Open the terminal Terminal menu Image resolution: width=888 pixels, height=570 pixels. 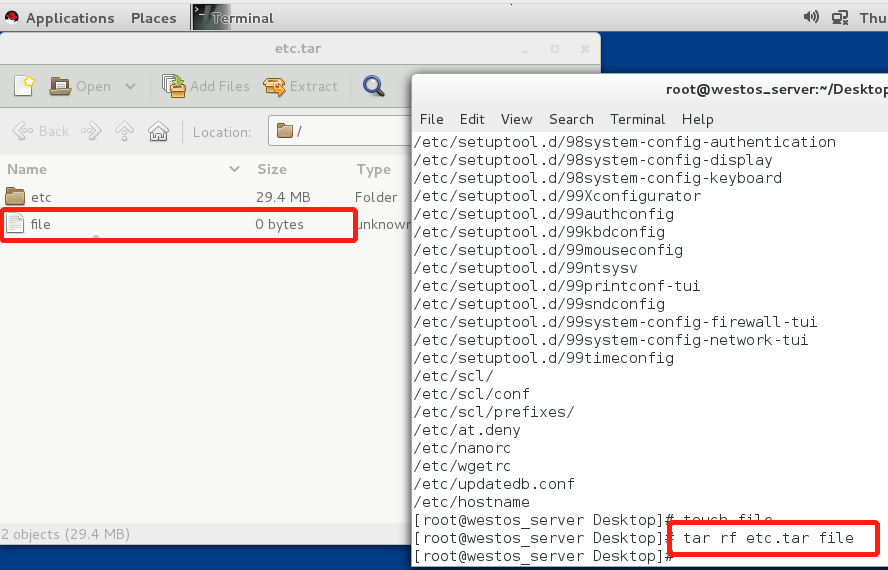click(638, 120)
